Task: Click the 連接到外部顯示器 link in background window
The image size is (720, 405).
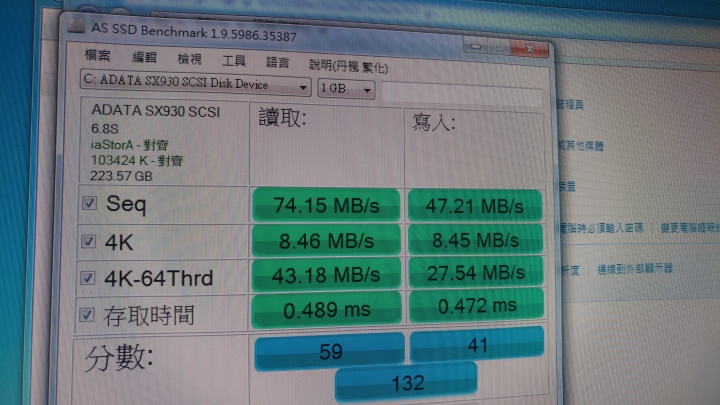Action: [x=635, y=269]
